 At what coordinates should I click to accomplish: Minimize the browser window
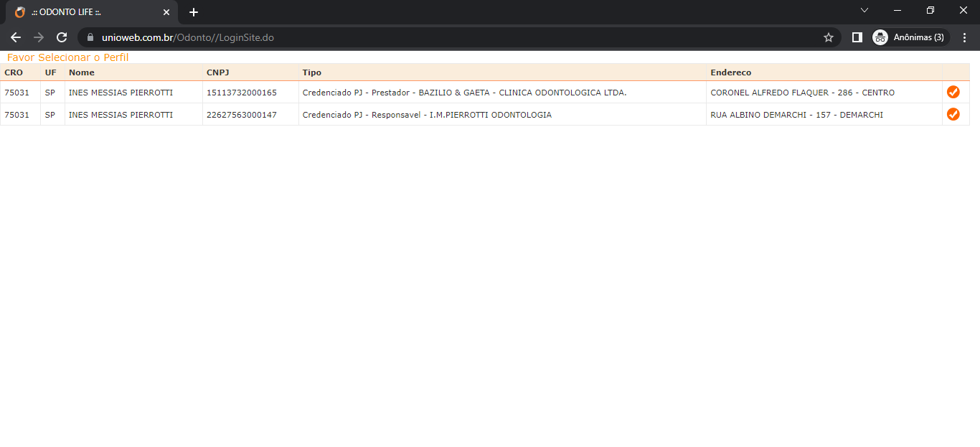tap(897, 10)
